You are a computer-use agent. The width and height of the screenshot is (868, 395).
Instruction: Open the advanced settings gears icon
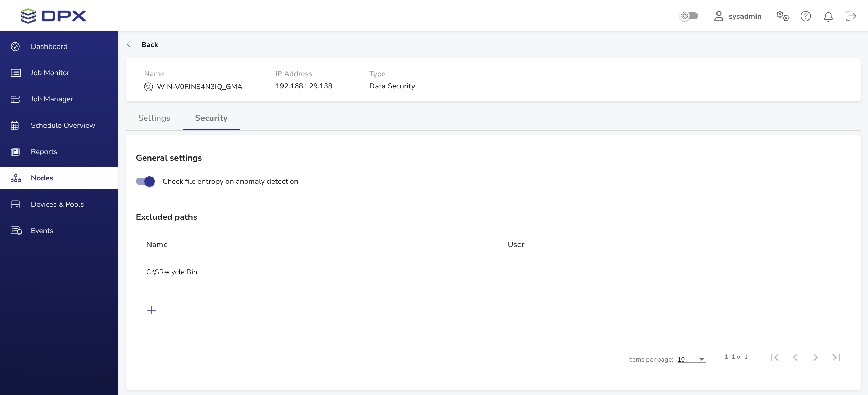(782, 16)
